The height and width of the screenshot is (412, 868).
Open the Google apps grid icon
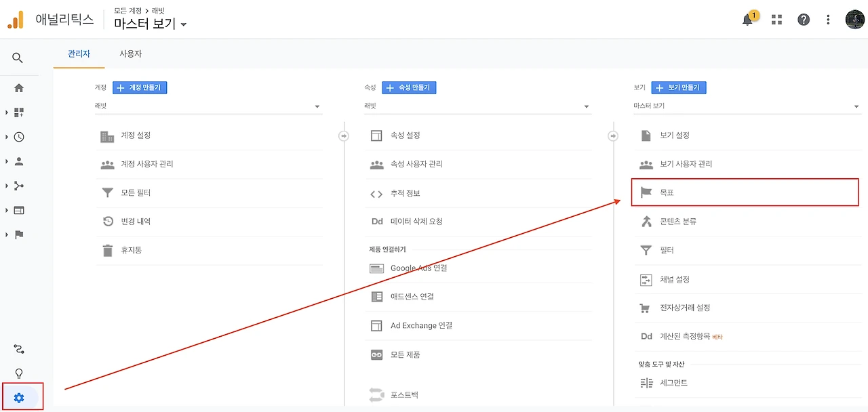(776, 20)
